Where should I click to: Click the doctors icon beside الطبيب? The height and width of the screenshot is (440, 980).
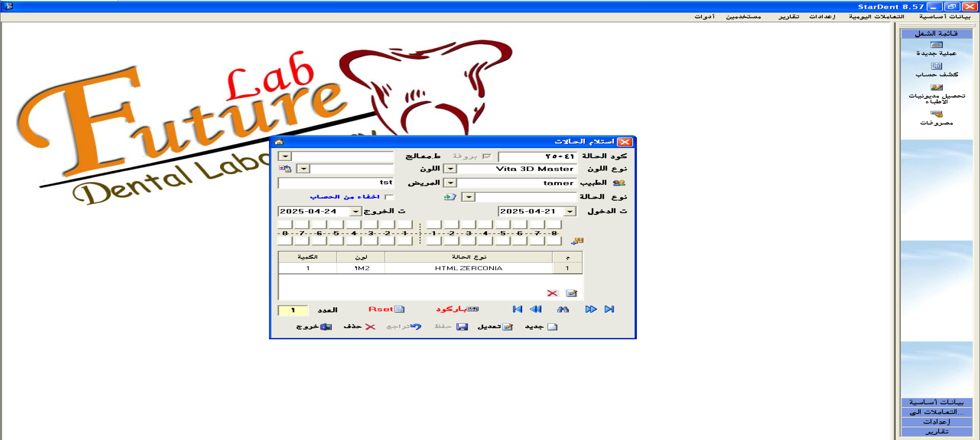click(619, 183)
